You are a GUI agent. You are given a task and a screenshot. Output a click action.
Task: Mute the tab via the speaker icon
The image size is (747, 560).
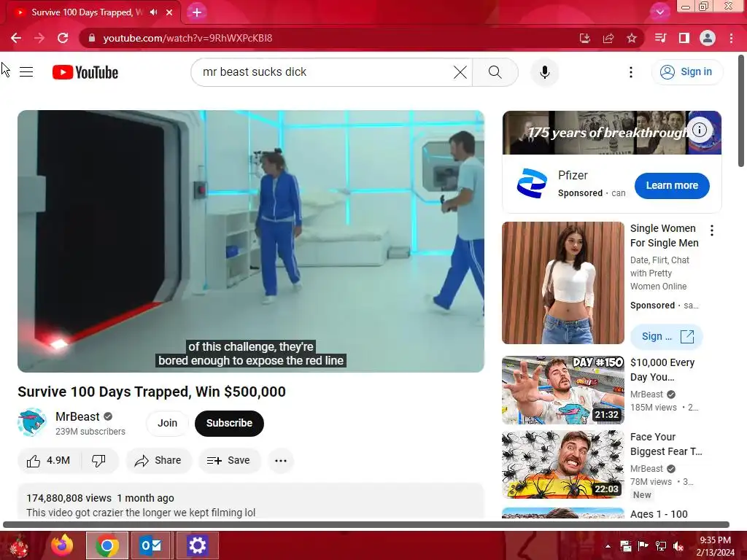pos(153,12)
